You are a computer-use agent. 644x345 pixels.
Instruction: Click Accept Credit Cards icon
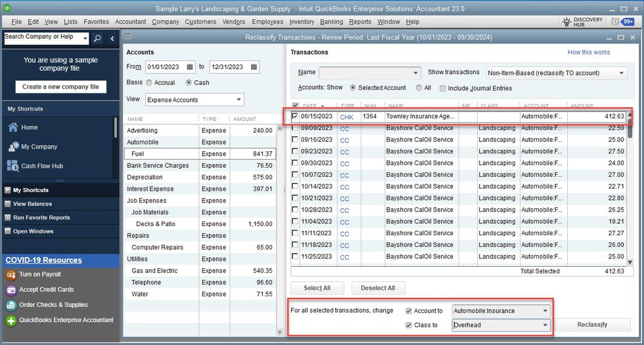click(x=11, y=289)
